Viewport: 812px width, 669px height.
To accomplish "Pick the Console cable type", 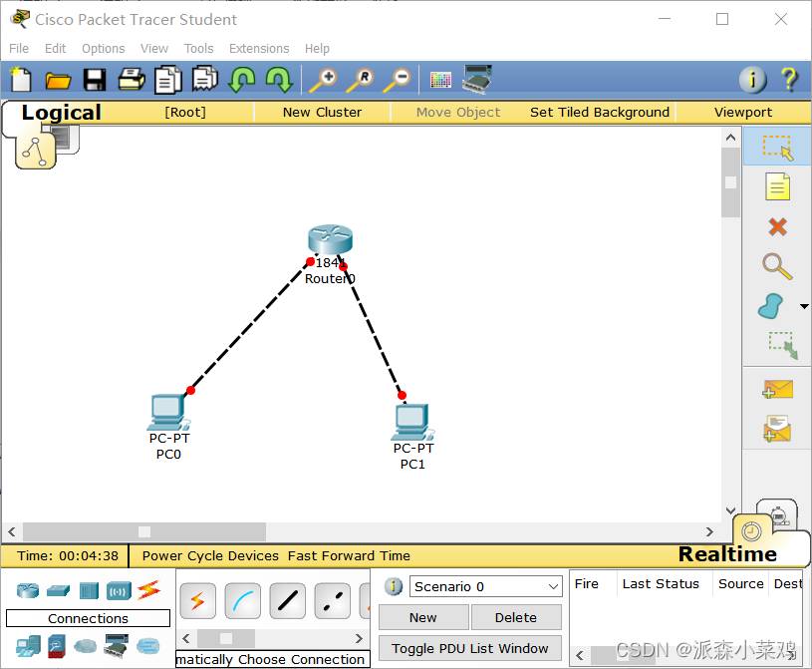I will coord(243,600).
